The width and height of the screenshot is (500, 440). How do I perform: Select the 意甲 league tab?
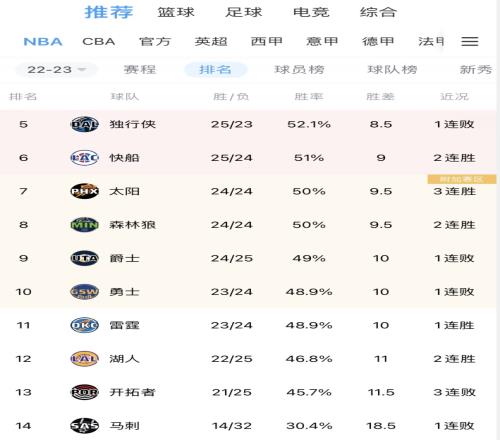point(322,42)
